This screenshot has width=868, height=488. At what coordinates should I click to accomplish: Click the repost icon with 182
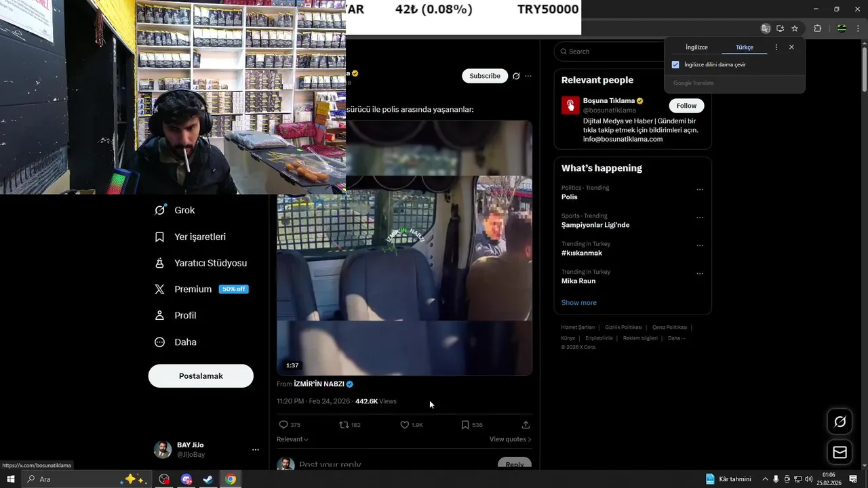point(344,425)
